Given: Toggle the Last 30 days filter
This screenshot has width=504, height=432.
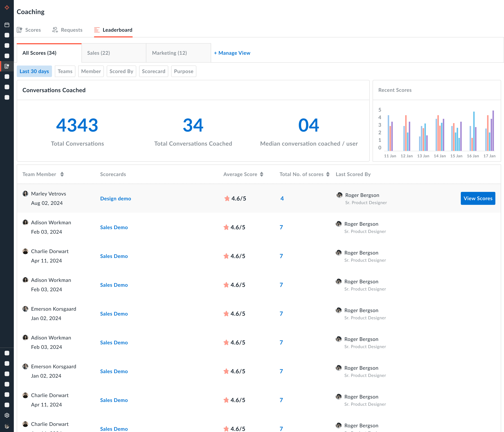Looking at the screenshot, I should coord(34,71).
